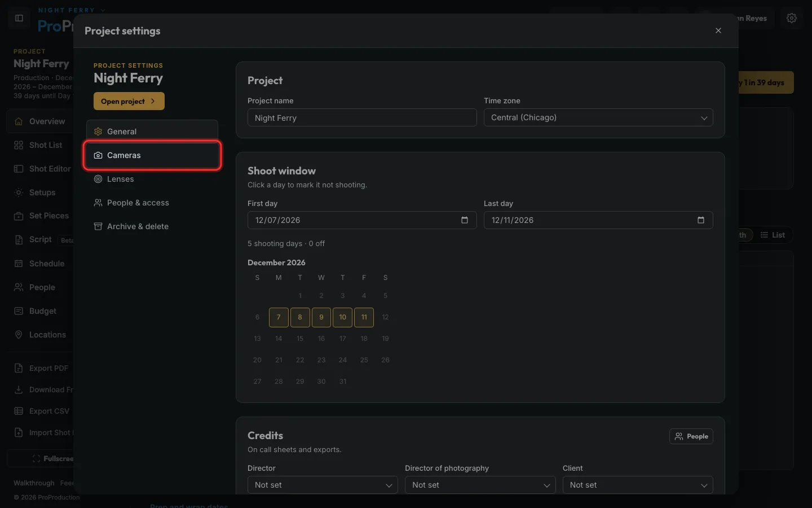Viewport: 812px width, 508px height.
Task: Open Set Pieces in the main sidebar
Action: pos(41,216)
